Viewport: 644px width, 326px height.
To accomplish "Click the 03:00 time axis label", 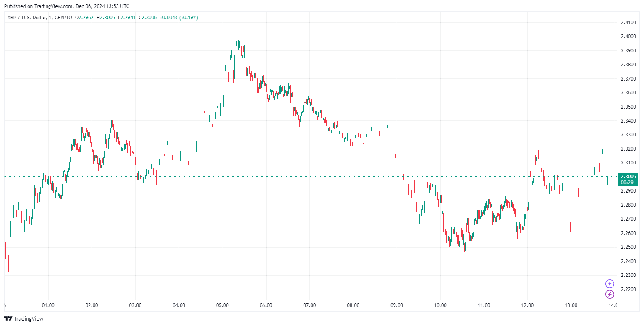I will pyautogui.click(x=135, y=305).
